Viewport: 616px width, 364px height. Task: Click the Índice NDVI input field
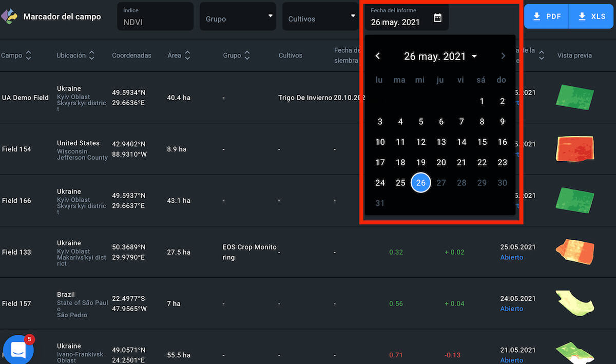click(155, 22)
